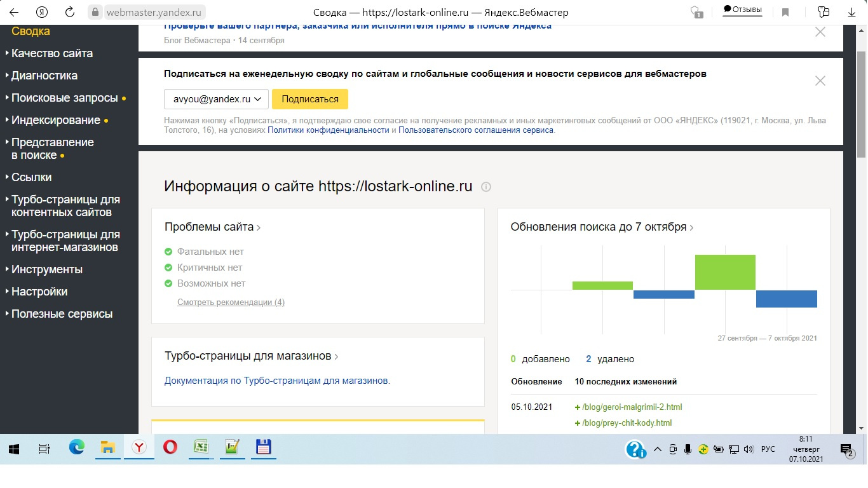Open the avyou@yandex.ru email dropdown
This screenshot has width=868, height=488.
[x=216, y=99]
